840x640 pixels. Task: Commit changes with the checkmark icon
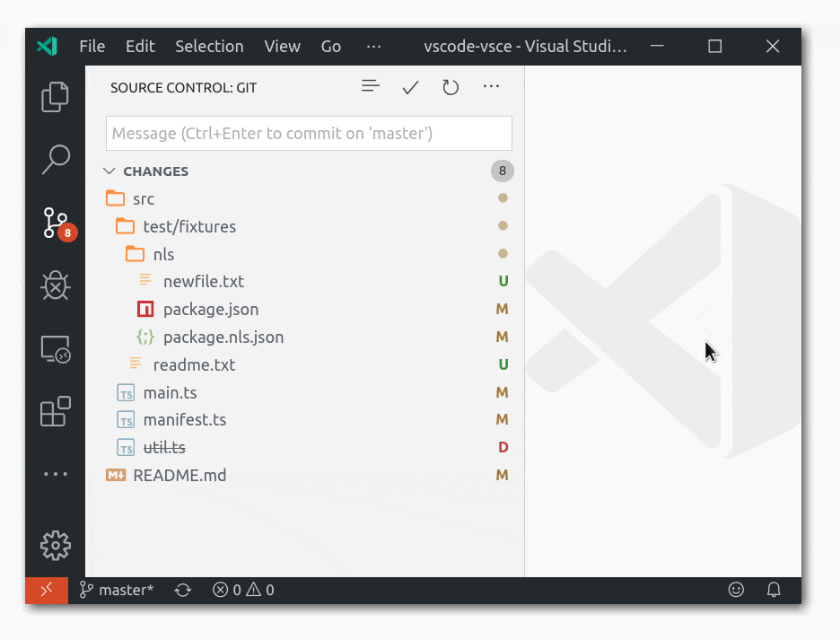click(410, 87)
